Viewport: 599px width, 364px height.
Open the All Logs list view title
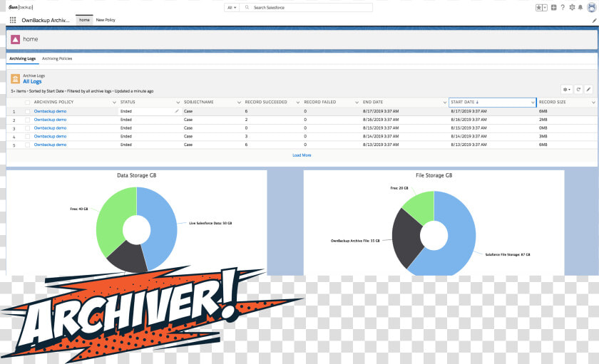click(x=32, y=81)
